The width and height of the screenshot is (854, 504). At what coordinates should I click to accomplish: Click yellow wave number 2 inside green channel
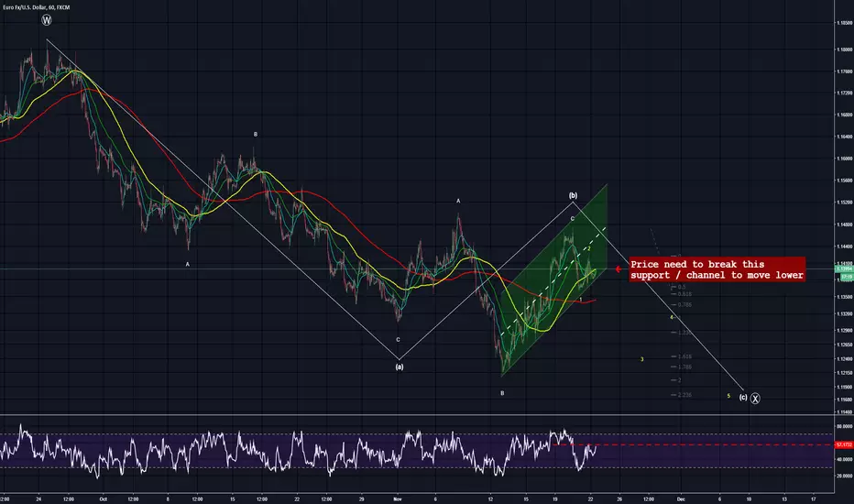pyautogui.click(x=589, y=248)
